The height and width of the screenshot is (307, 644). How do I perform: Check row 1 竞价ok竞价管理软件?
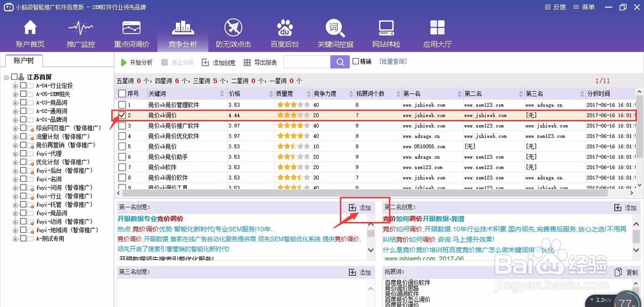[122, 104]
